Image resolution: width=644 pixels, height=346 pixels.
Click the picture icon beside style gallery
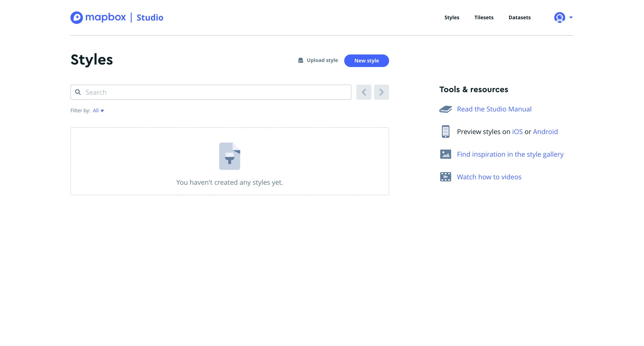pyautogui.click(x=445, y=154)
